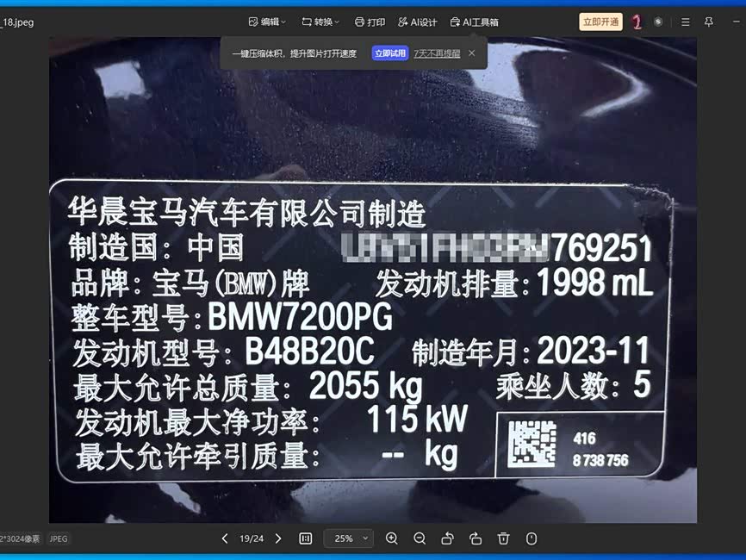
Task: Rotate the image counterclockwise
Action: [x=447, y=538]
